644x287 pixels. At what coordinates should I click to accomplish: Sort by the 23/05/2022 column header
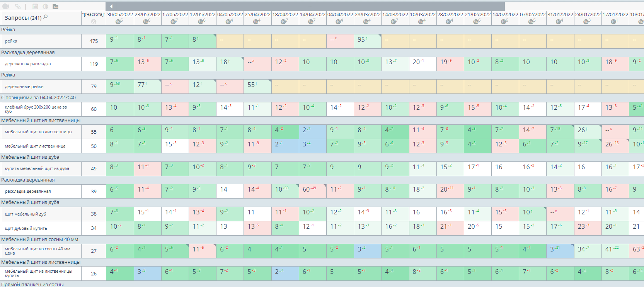click(147, 15)
